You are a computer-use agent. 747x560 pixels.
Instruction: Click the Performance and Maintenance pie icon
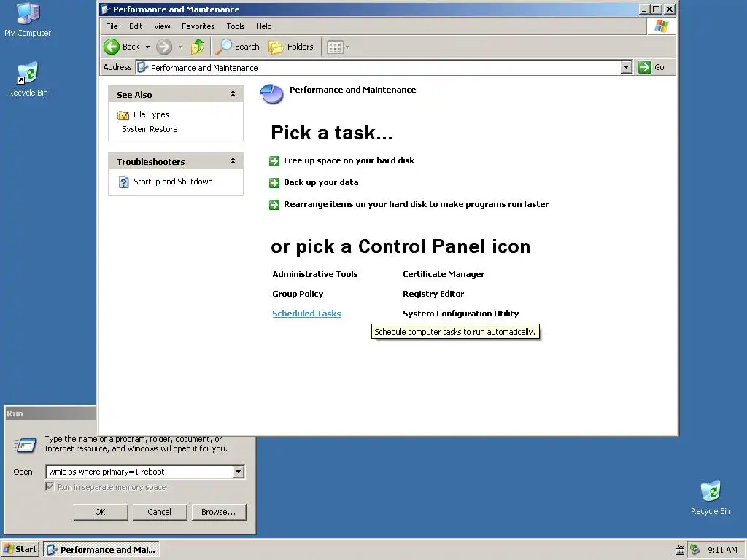pos(272,94)
